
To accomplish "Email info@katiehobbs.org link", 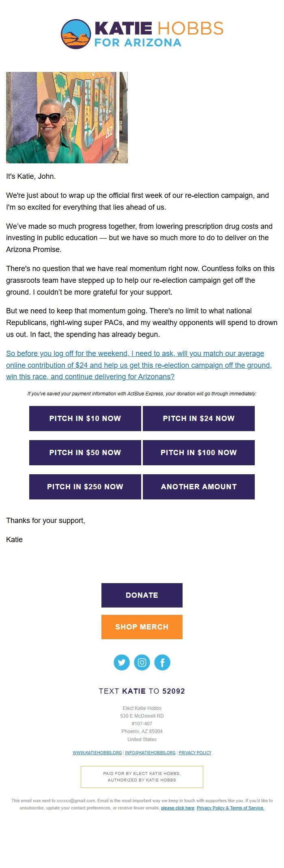I will (150, 753).
